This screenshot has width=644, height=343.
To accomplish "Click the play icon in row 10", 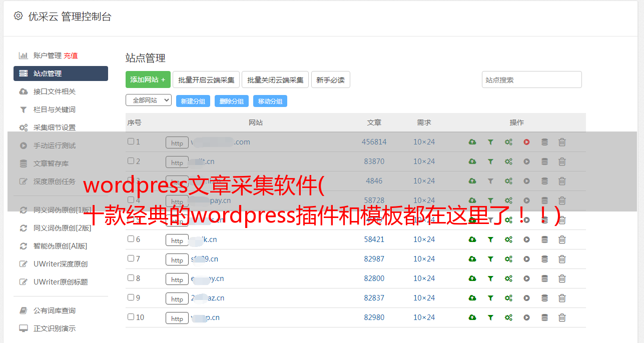I will [526, 317].
